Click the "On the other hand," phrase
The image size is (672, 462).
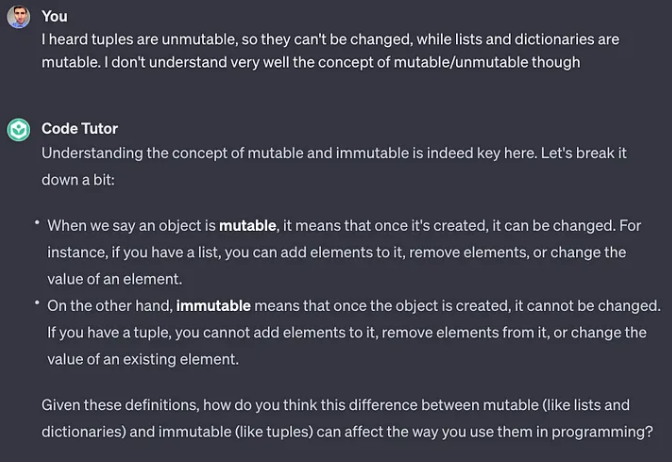110,305
